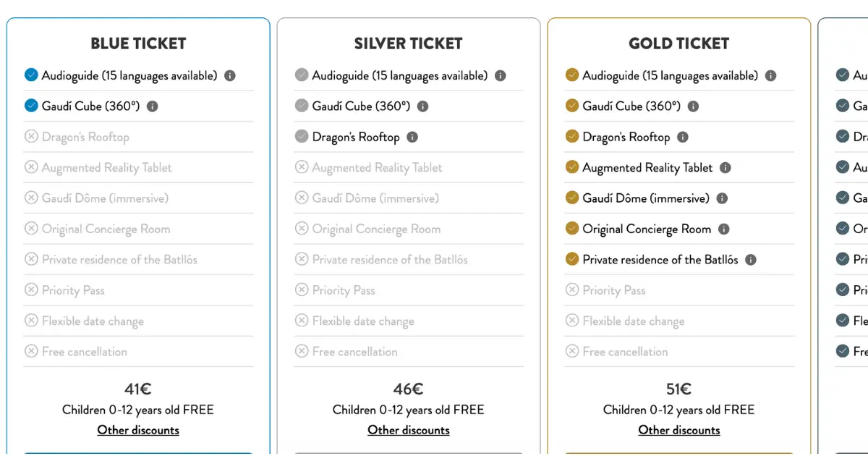Click info icon beside Blue ticket Audioguide

[x=230, y=75]
